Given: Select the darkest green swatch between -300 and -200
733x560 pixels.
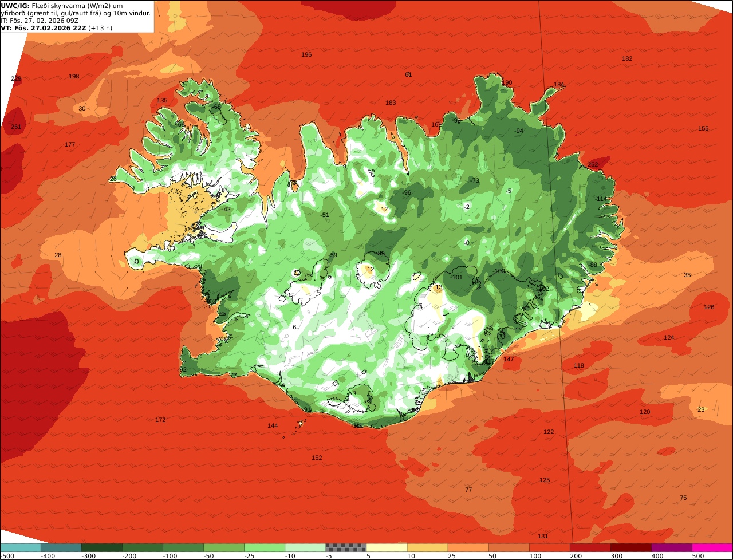Looking at the screenshot, I should (102, 547).
